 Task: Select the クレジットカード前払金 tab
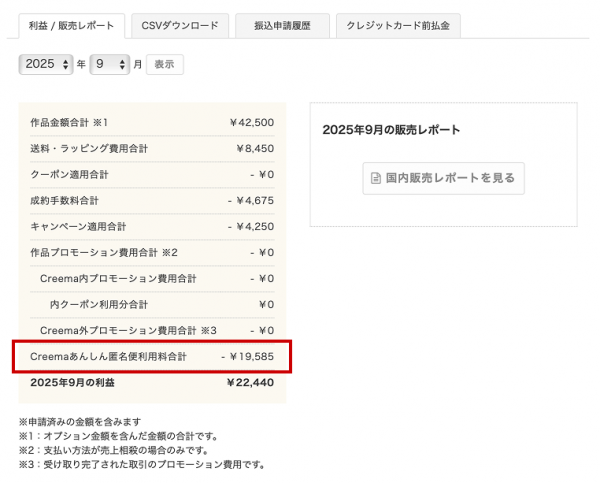pos(398,26)
